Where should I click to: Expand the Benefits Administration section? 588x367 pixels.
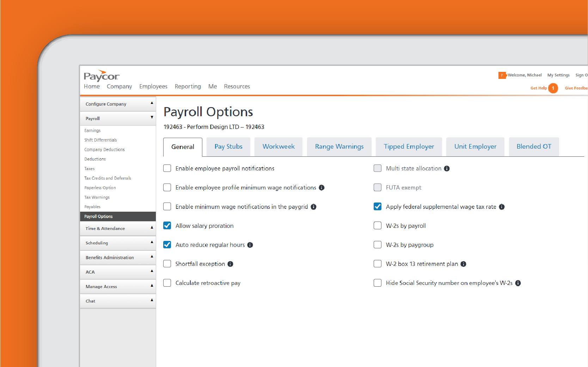pyautogui.click(x=118, y=257)
